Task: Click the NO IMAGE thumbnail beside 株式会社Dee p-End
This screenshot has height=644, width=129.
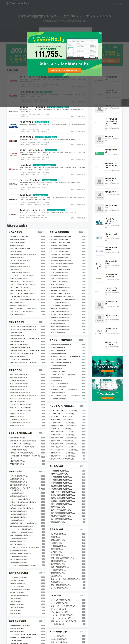Action: pos(99,182)
